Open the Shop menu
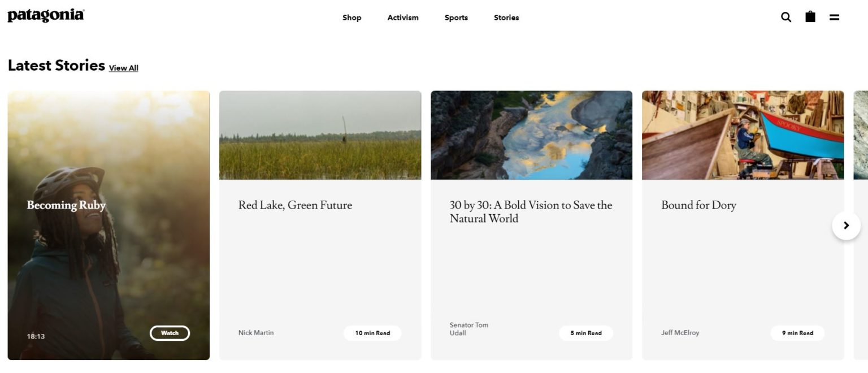 (351, 18)
